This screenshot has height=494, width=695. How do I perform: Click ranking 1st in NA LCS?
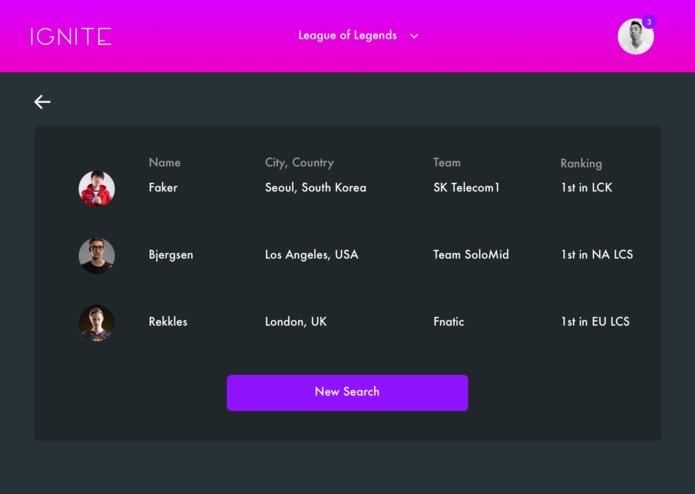tap(597, 255)
